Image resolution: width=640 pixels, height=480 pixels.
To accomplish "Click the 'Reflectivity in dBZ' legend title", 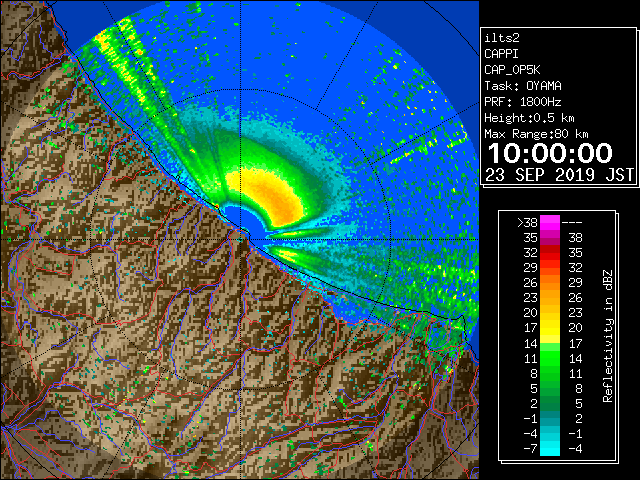I will click(x=608, y=336).
